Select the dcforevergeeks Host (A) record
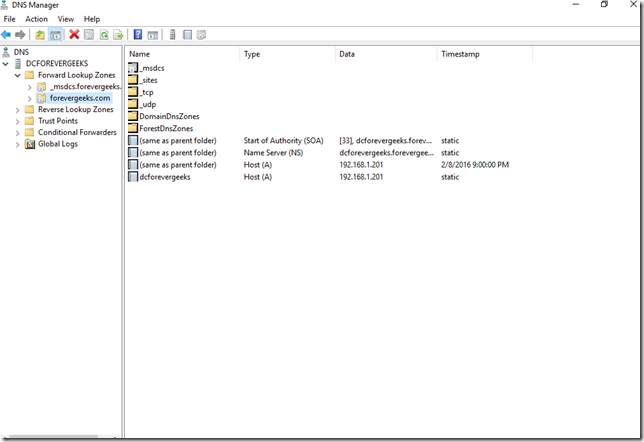This screenshot has height=442, width=644. 166,177
